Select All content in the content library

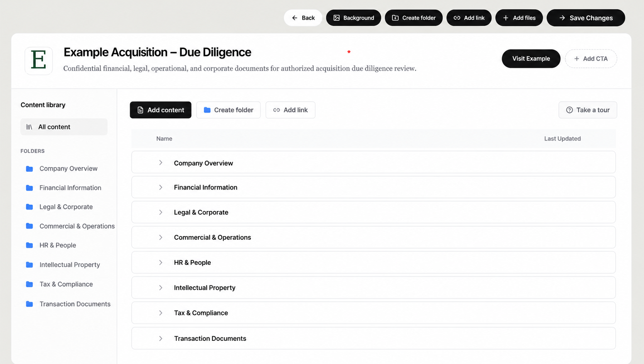tap(64, 127)
